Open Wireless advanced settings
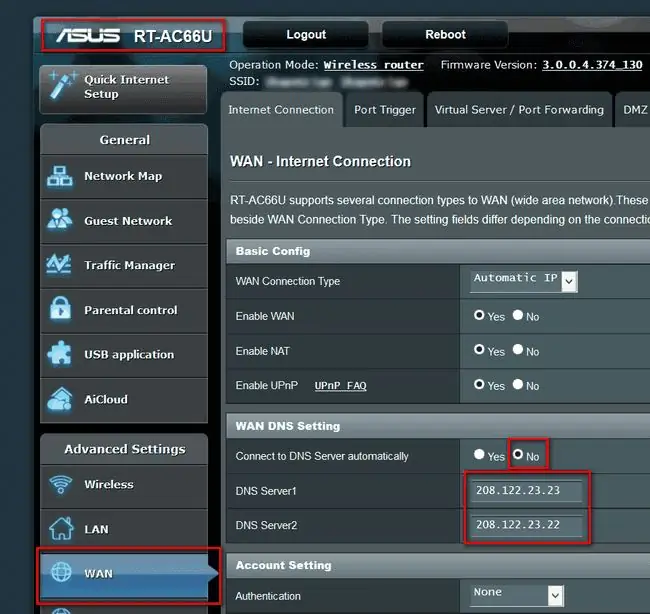 pyautogui.click(x=124, y=485)
